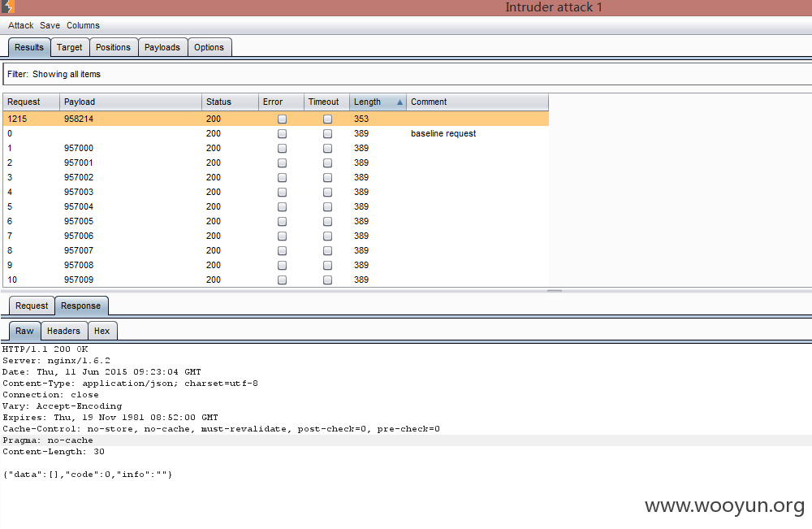Switch to the Options tab

[209, 47]
